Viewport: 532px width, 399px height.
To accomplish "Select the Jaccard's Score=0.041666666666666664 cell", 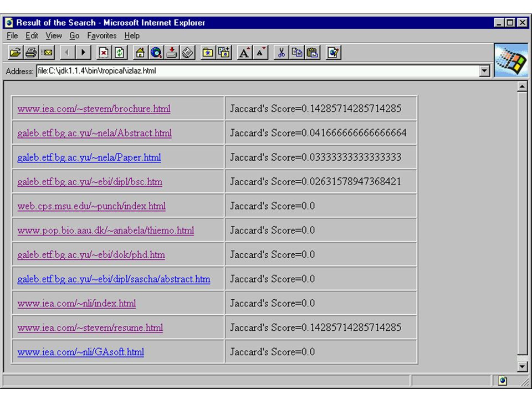I will (x=321, y=133).
